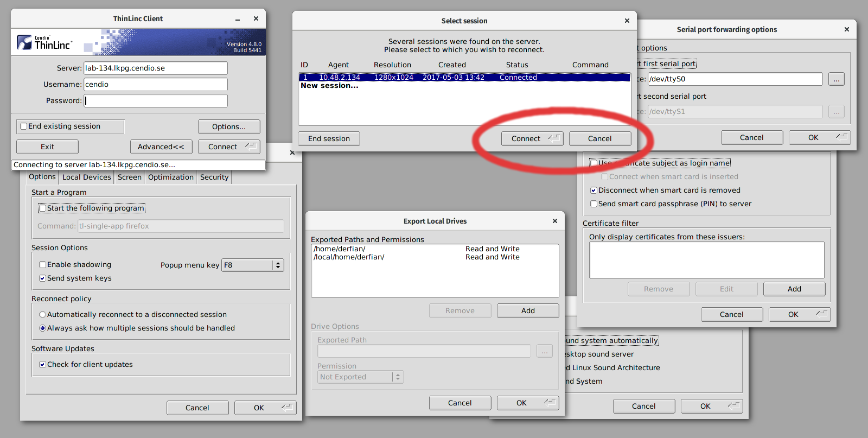Cancel the Select session dialog

[600, 139]
